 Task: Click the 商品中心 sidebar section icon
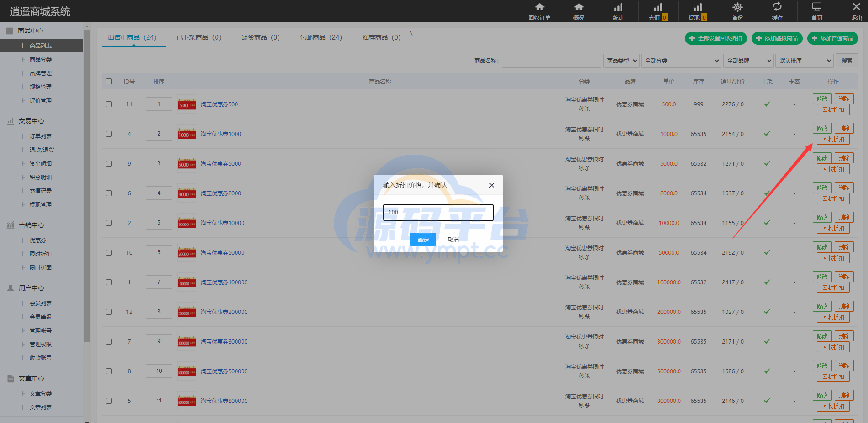[x=10, y=31]
